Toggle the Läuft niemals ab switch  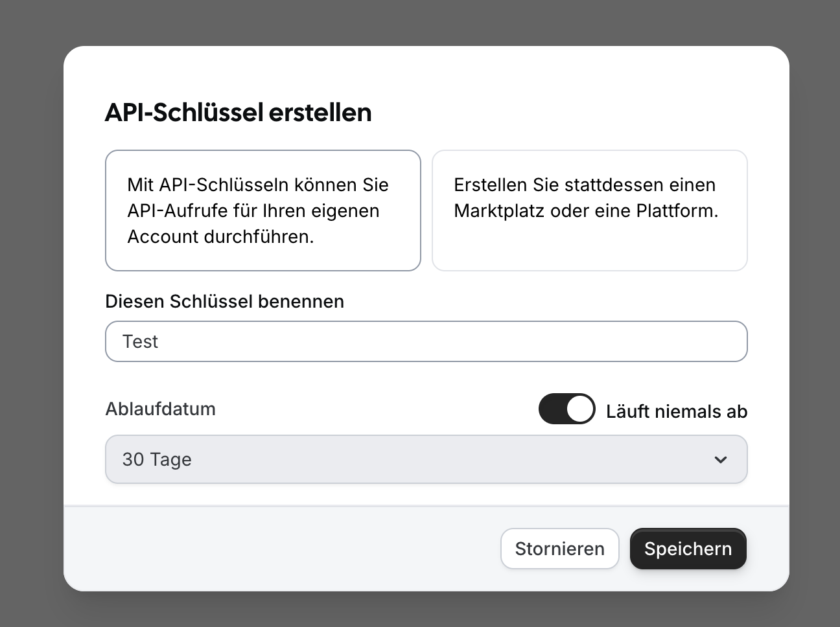[566, 409]
